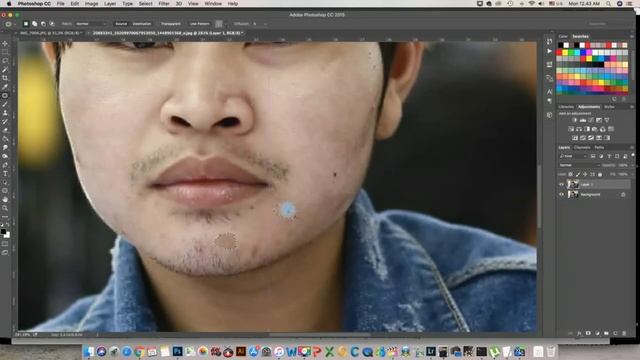Open the tool preset picker
This screenshot has width=640, height=360.
9,24
